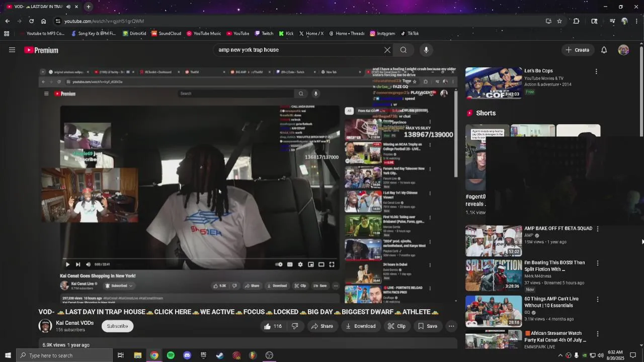Open Windows Start menu
The height and width of the screenshot is (362, 644).
coord(8,355)
